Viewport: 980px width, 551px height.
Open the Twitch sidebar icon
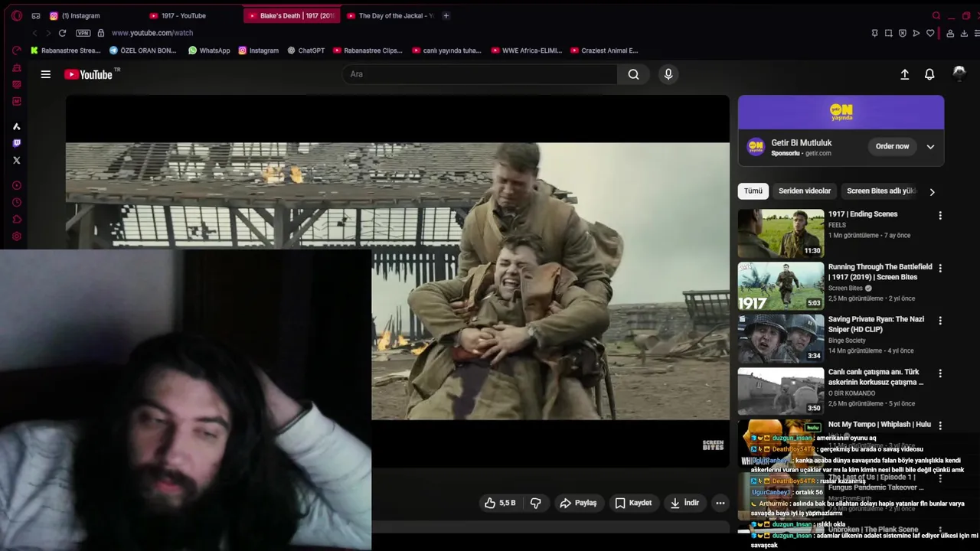pyautogui.click(x=17, y=143)
